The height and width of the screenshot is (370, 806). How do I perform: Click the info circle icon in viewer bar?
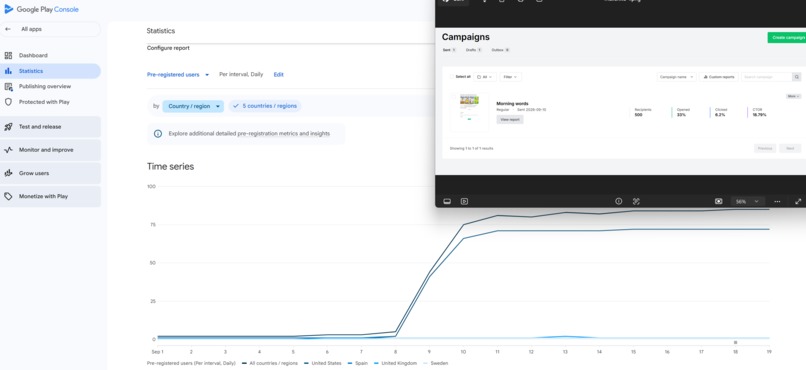(x=619, y=201)
